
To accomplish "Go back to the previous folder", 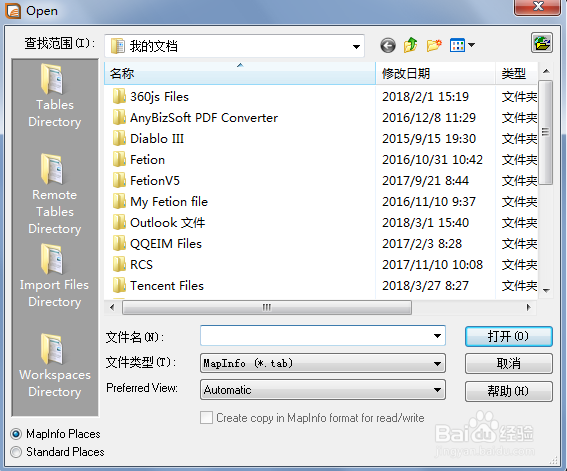I will point(388,46).
